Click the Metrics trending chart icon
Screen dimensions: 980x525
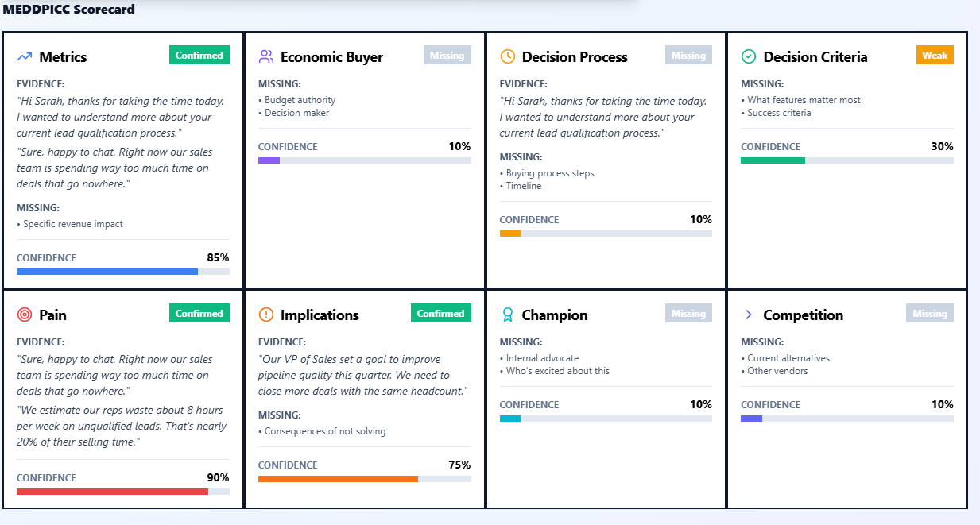click(24, 56)
